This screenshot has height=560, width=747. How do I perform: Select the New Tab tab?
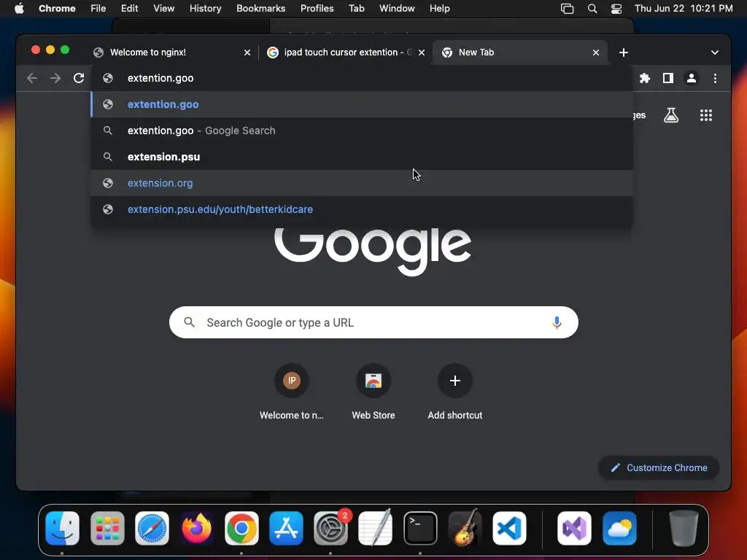[x=519, y=52]
